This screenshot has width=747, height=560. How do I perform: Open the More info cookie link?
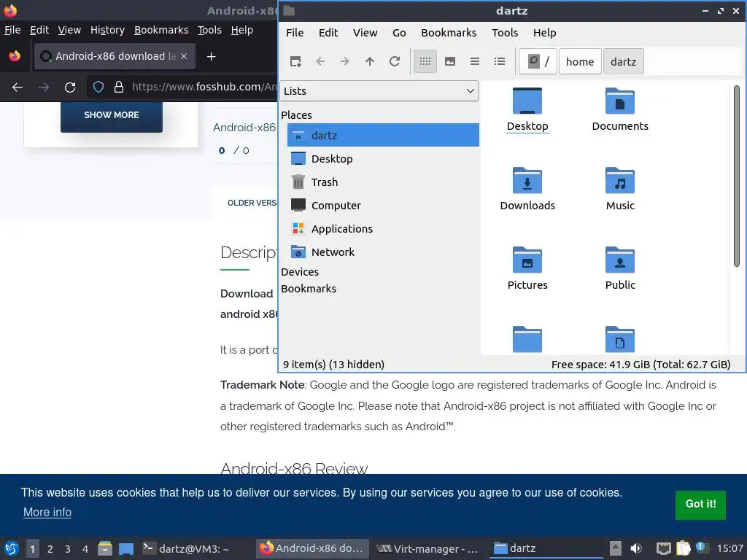(47, 513)
